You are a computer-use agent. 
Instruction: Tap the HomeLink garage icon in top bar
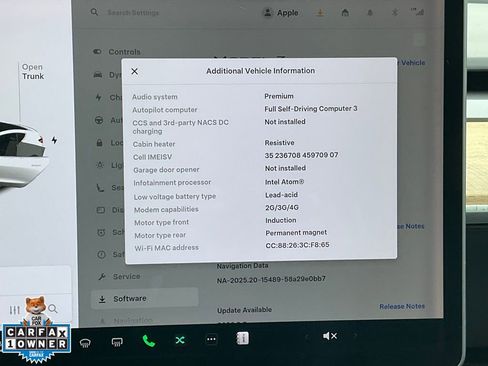click(x=345, y=13)
